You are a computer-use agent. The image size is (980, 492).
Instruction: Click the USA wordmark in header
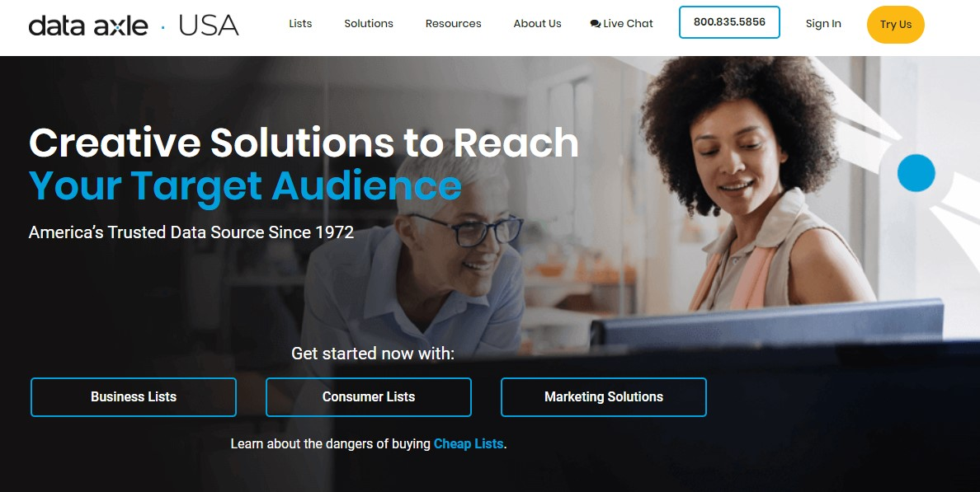tap(209, 26)
